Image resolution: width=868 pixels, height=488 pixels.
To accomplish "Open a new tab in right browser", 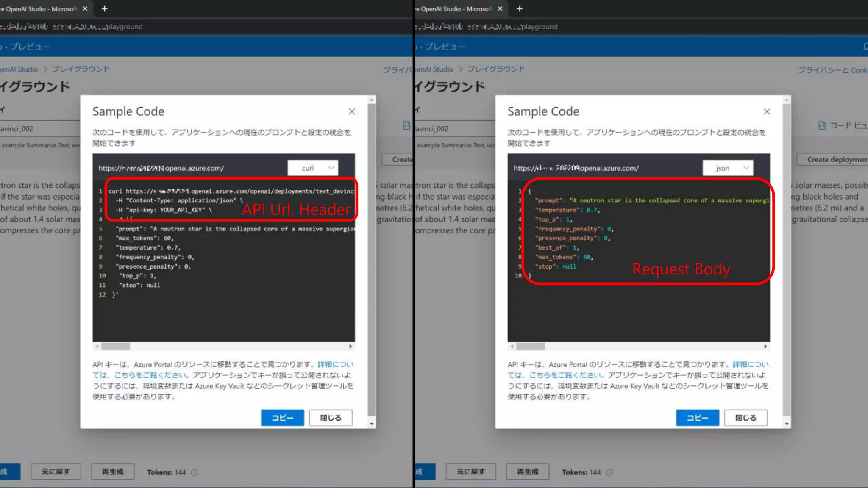I will tap(520, 8).
